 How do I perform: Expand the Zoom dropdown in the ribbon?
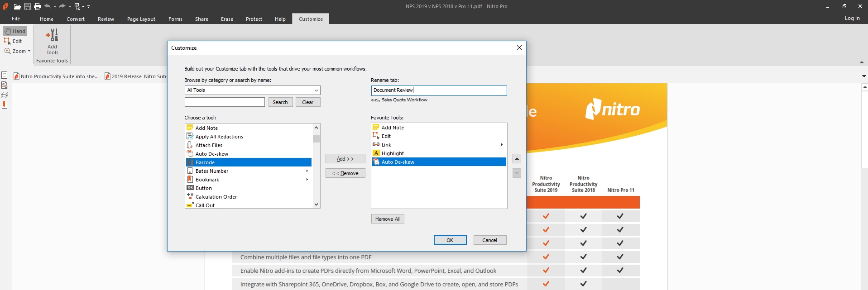tap(29, 51)
